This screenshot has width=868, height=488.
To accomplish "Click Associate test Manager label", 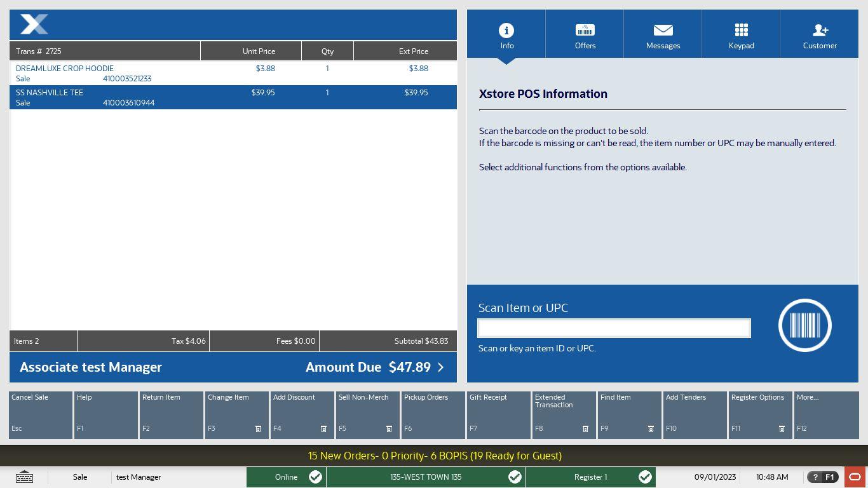I will (91, 367).
